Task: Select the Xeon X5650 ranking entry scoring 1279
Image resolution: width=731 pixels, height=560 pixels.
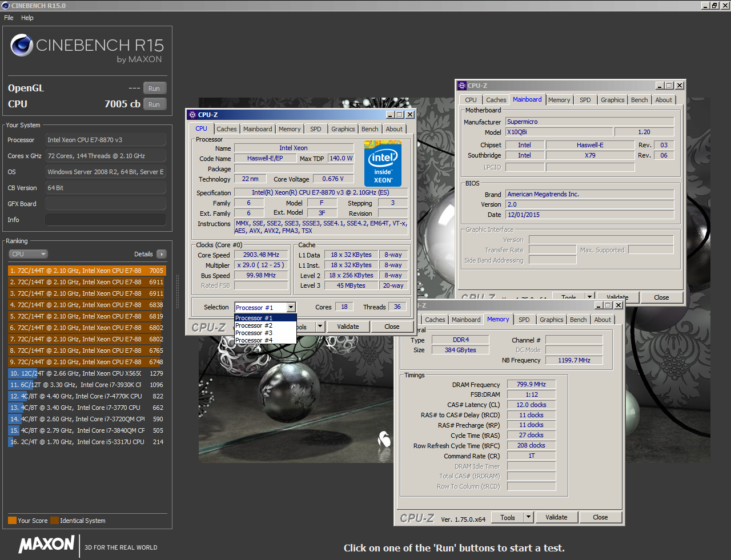Action: pyautogui.click(x=86, y=373)
